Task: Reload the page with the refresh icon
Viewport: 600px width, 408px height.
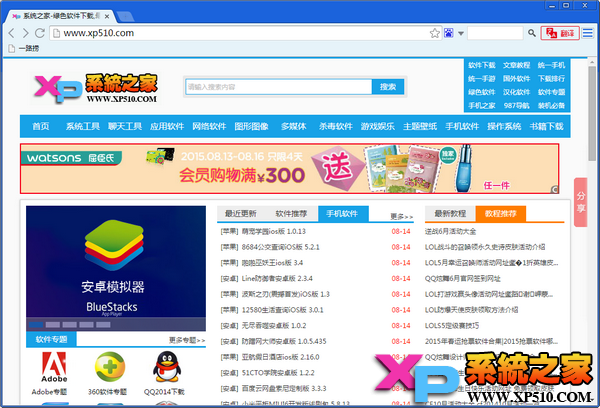Action: coord(40,33)
